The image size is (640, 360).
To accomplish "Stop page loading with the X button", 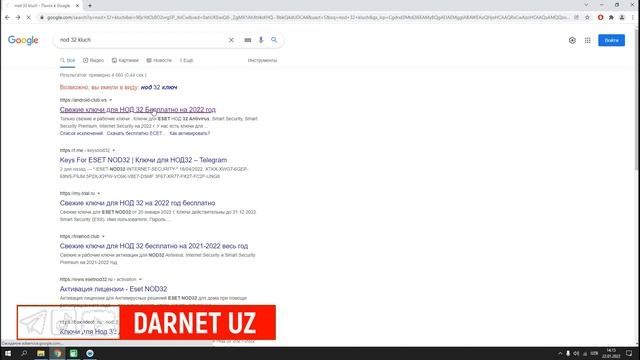I will 29,18.
